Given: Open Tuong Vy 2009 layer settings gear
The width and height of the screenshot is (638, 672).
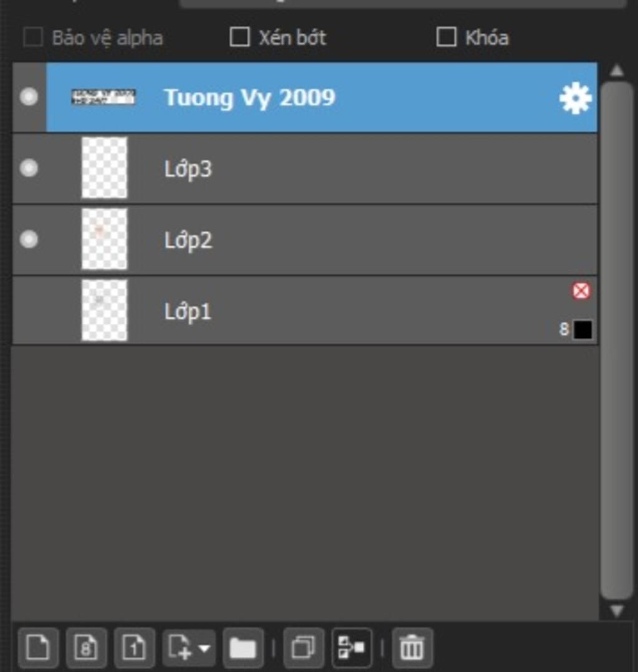Looking at the screenshot, I should [x=575, y=98].
